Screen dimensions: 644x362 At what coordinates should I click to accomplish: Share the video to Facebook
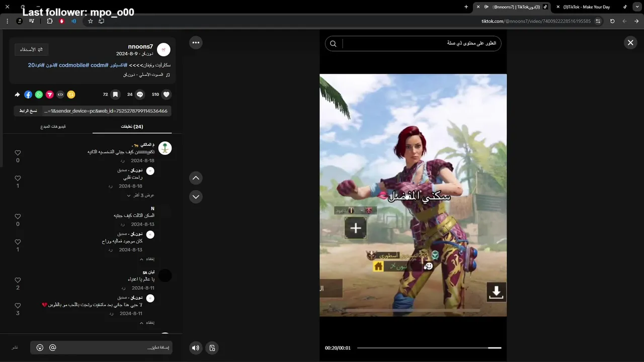28,94
